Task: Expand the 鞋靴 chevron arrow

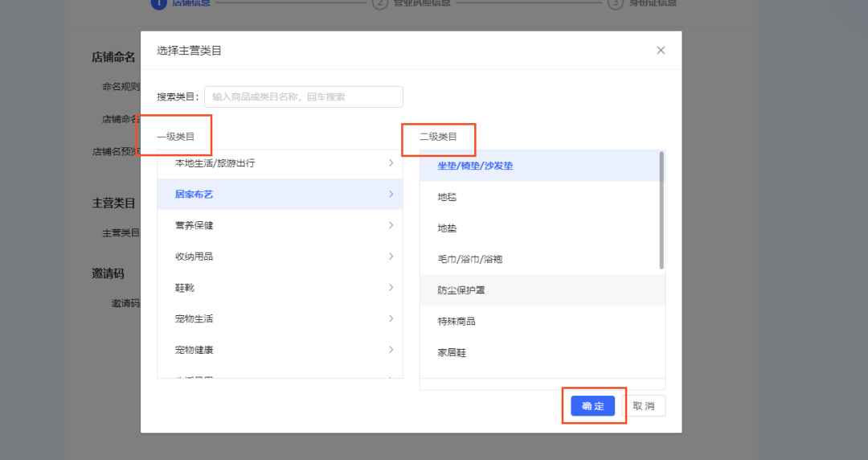Action: pyautogui.click(x=391, y=287)
